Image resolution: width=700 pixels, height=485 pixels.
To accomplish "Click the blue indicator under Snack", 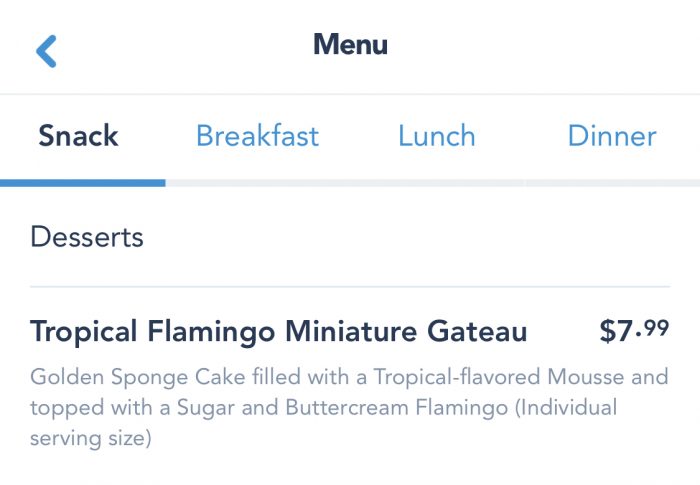I will (82, 183).
